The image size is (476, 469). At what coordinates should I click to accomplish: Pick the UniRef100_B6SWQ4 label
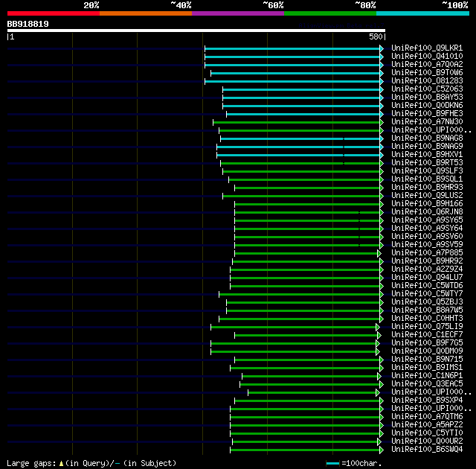tap(427, 450)
